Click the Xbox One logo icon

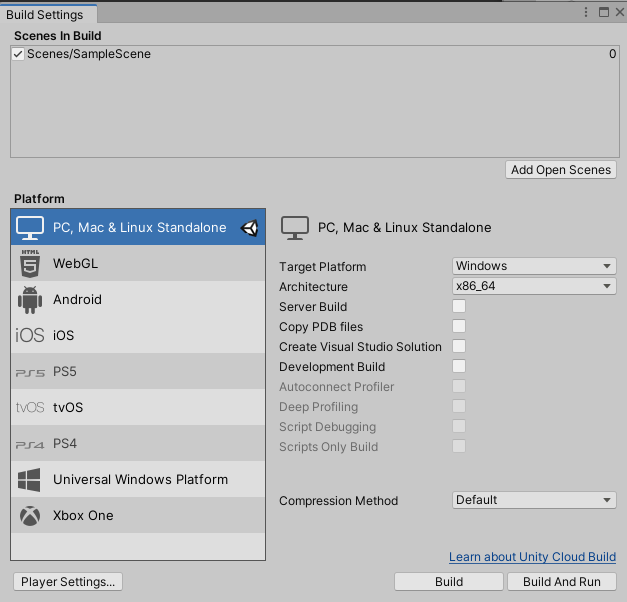(x=30, y=516)
